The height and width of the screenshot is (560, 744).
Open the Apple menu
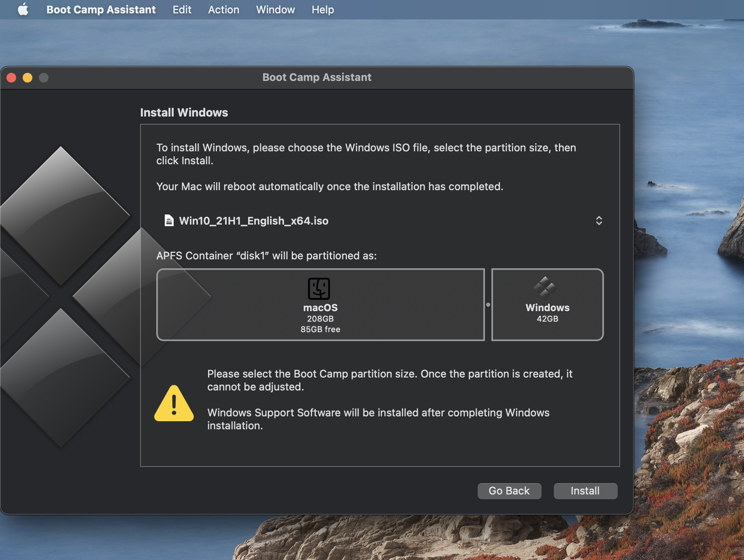point(23,9)
